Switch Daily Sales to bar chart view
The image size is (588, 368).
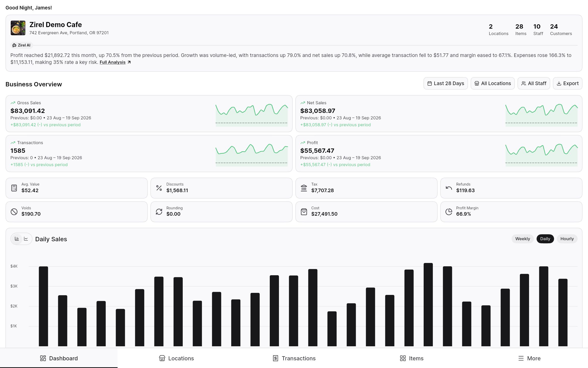coord(17,239)
